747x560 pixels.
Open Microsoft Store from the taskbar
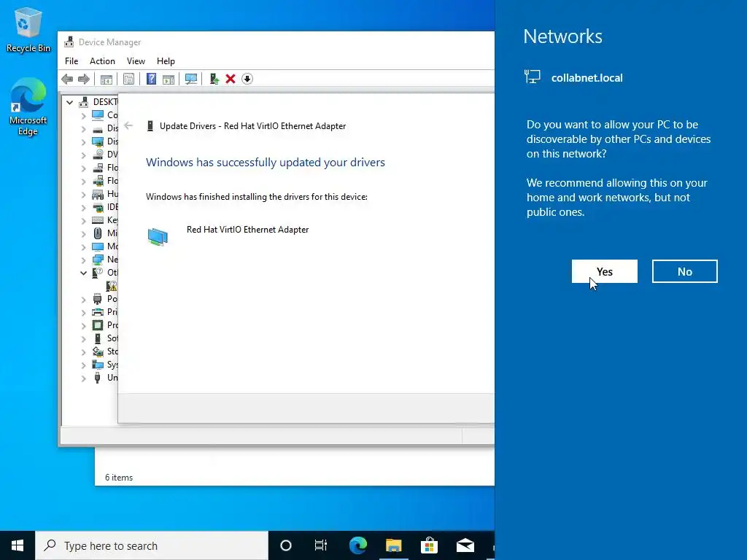429,545
